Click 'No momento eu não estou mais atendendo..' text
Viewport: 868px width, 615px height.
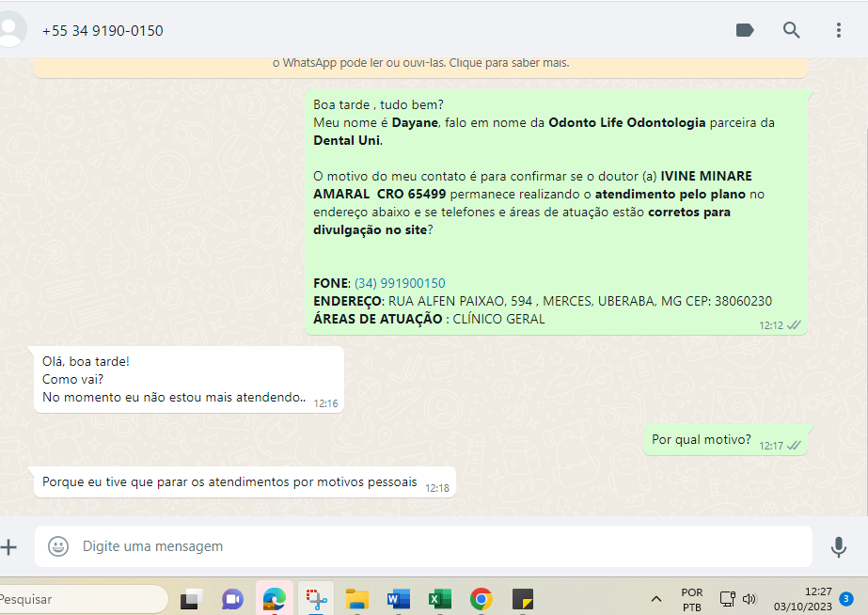[x=174, y=398]
